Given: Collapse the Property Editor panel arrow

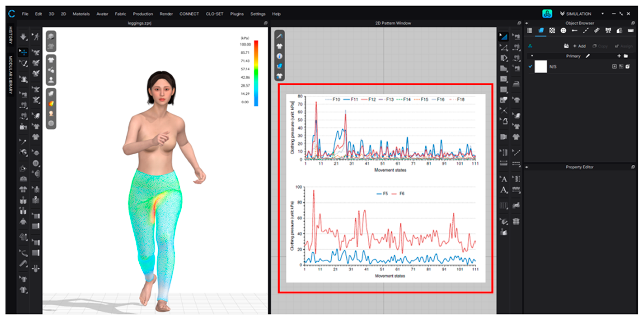Looking at the screenshot, I should (x=527, y=167).
